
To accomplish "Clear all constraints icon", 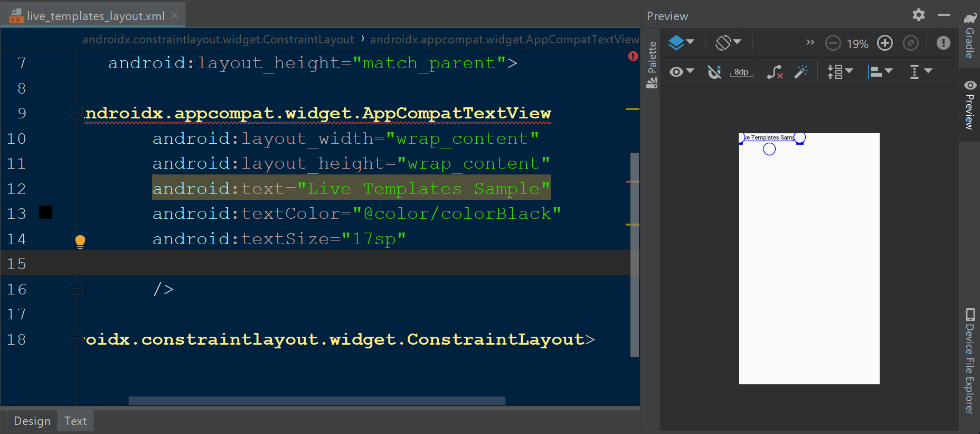I will 775,72.
